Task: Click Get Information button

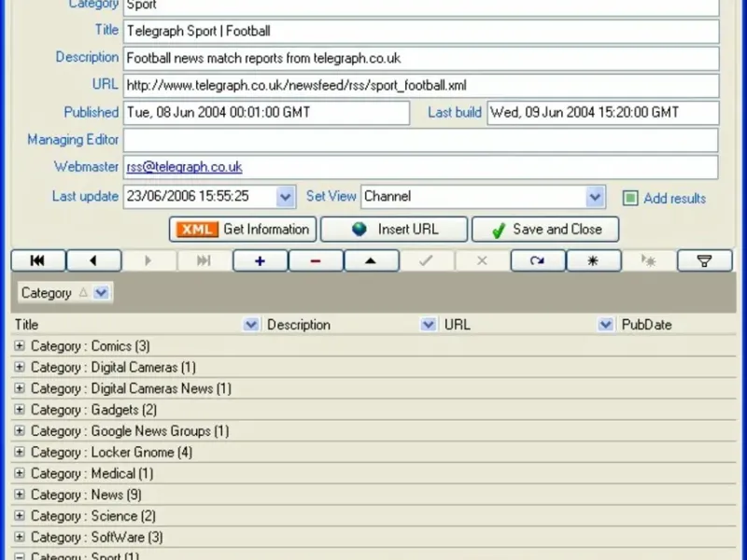Action: coord(243,230)
